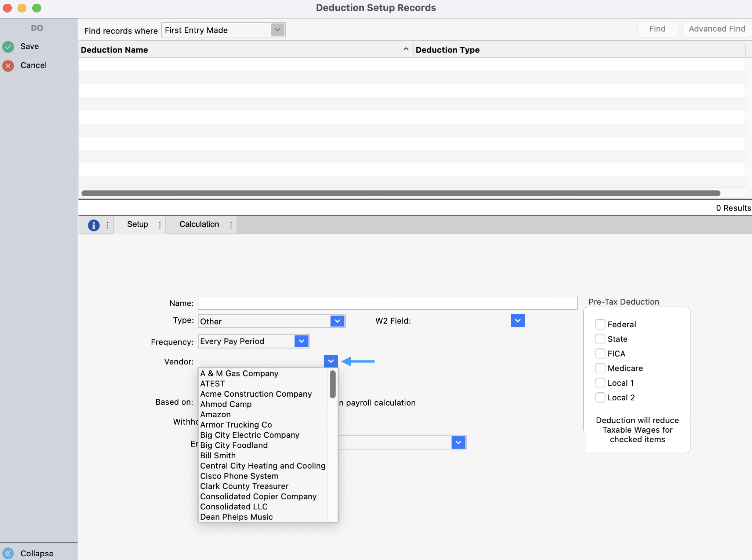Click the blue info icon tab
The height and width of the screenshot is (560, 752).
pyautogui.click(x=94, y=225)
